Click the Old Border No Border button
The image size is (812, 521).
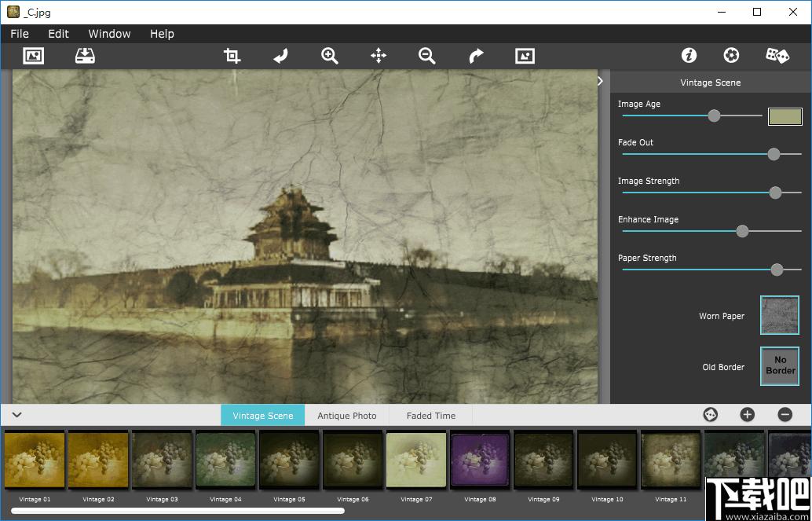(779, 366)
